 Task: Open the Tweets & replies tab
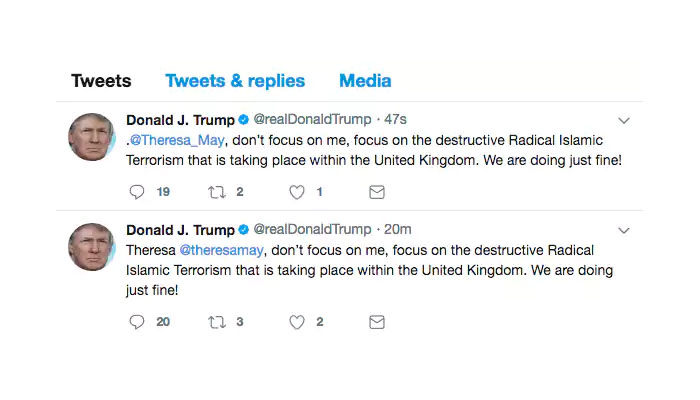coord(235,81)
